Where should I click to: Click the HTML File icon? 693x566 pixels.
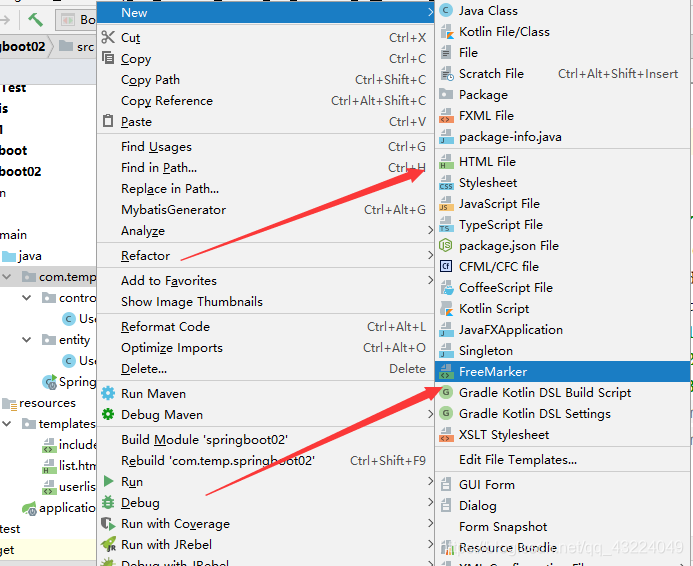coord(446,162)
